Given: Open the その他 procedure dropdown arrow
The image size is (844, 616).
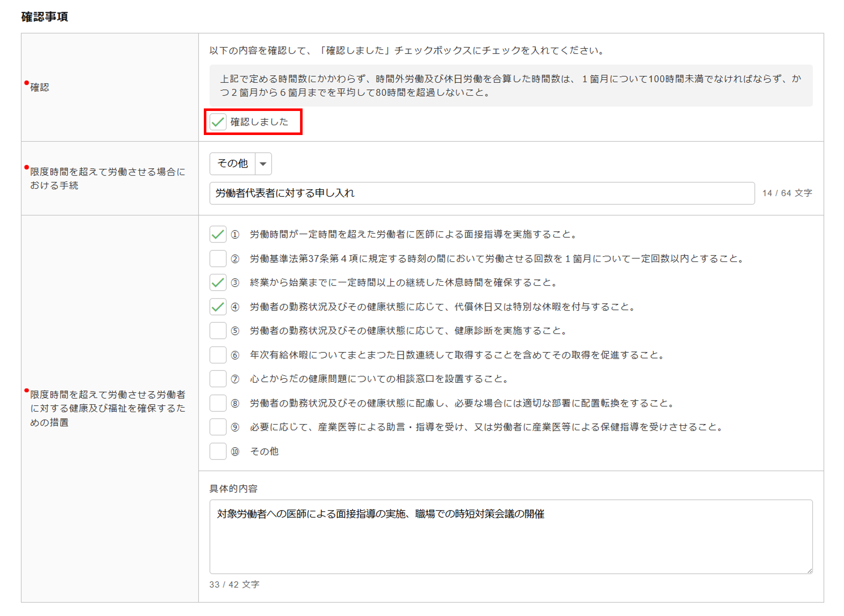Looking at the screenshot, I should [x=263, y=164].
